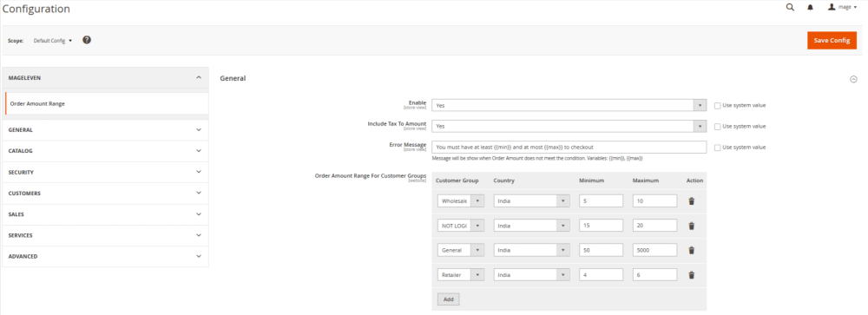This screenshot has height=315, width=868.
Task: Expand the SECURITY sidebar section
Action: (105, 172)
